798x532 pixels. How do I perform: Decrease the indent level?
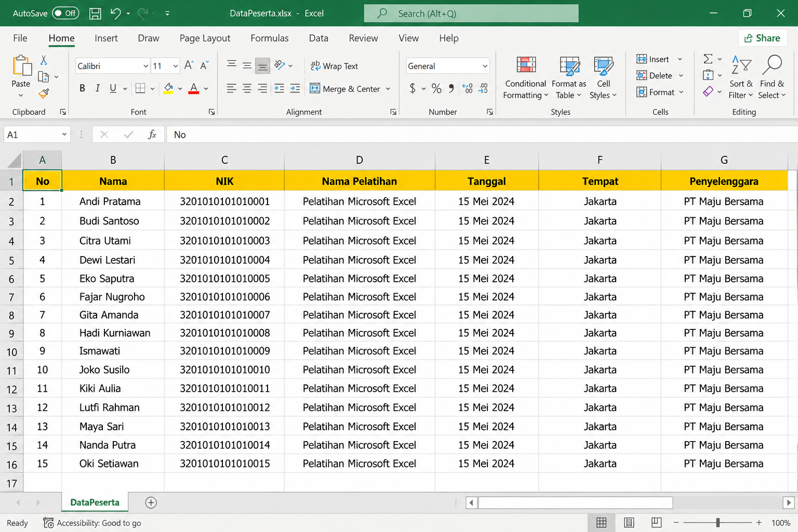[280, 88]
